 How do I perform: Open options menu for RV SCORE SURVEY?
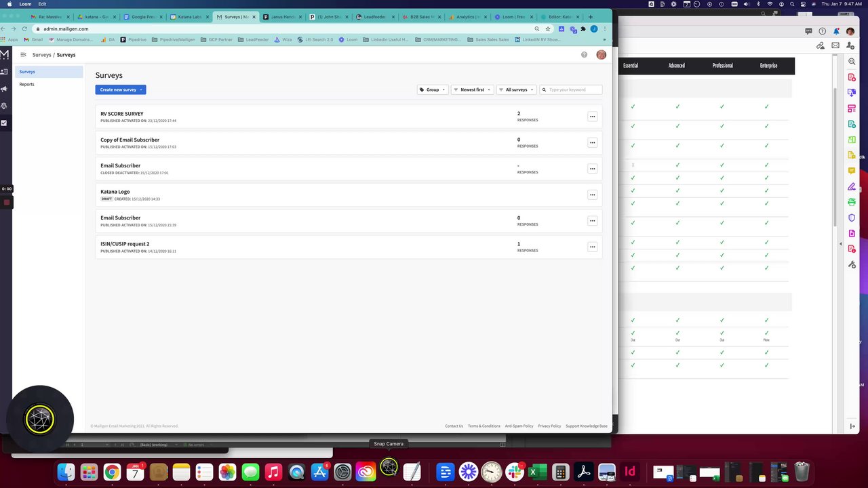(x=592, y=117)
